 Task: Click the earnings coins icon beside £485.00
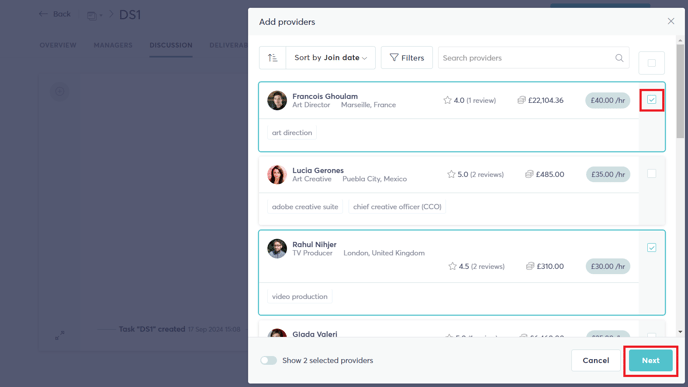tap(529, 174)
